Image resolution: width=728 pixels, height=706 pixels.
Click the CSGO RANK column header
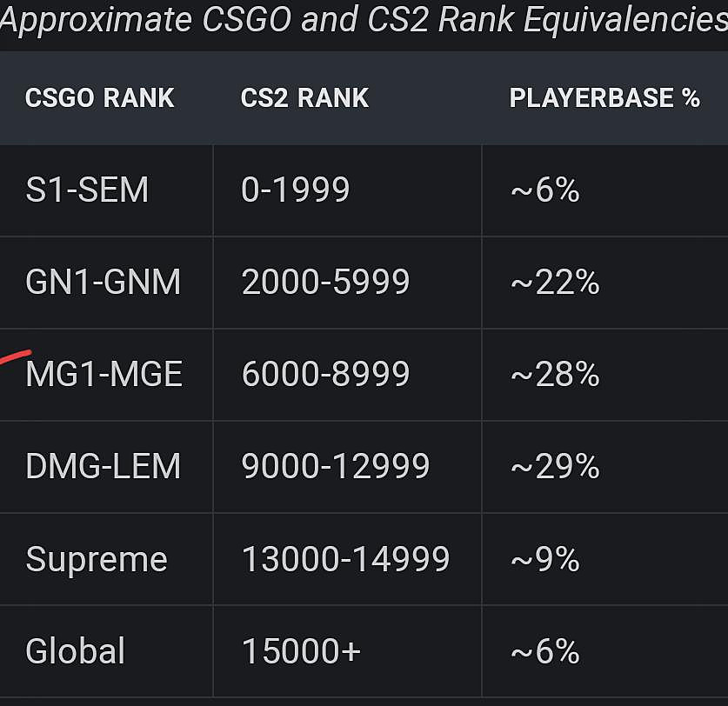click(100, 98)
